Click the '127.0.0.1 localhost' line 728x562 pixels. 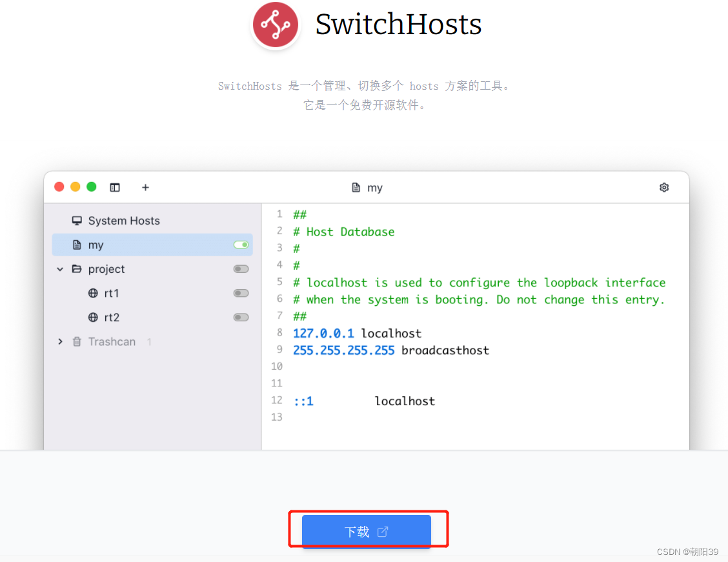pos(357,333)
